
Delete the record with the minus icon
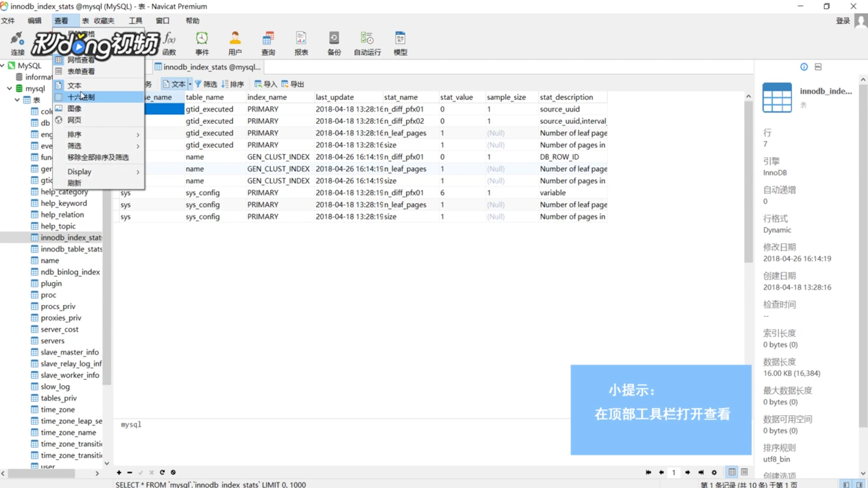(x=129, y=472)
